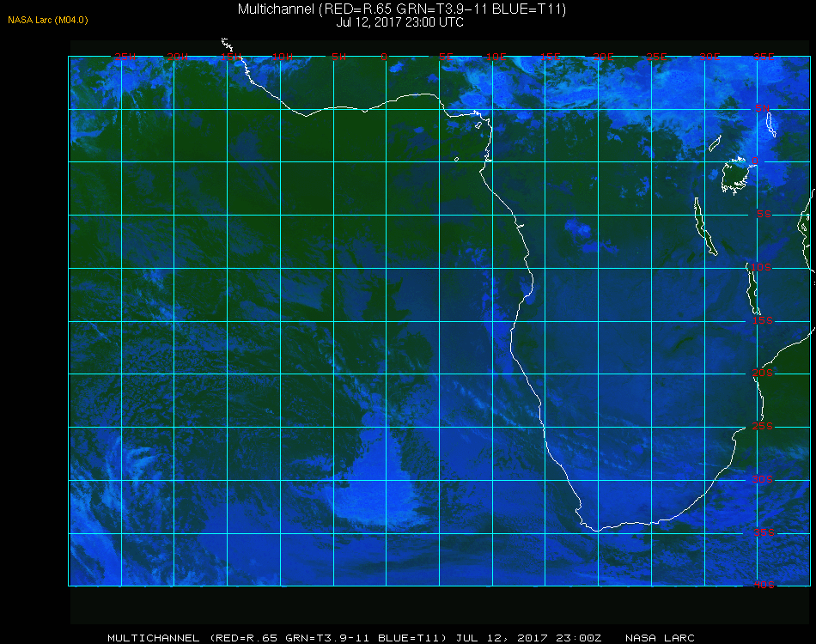Click the 15W longitude label
Image resolution: width=816 pixels, height=644 pixels.
[x=230, y=57]
